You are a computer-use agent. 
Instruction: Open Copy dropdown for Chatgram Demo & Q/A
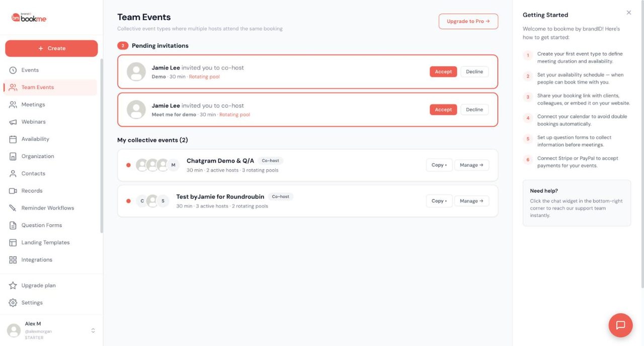click(x=439, y=165)
